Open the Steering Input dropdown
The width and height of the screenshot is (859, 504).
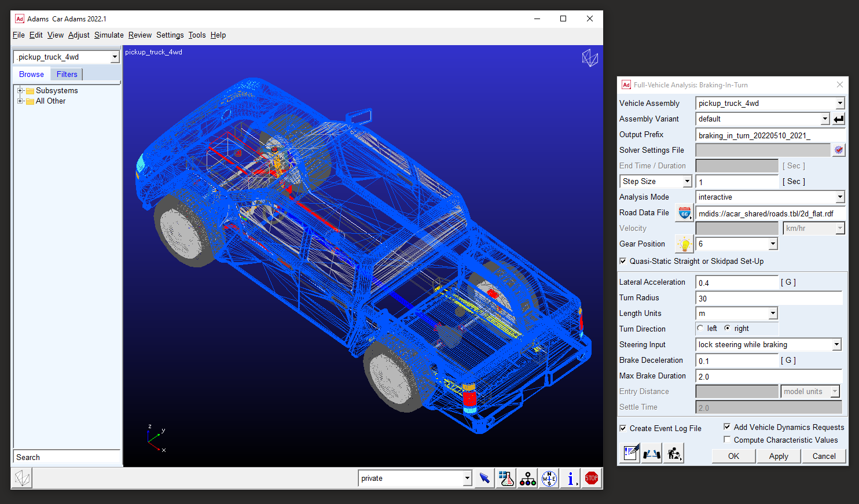836,344
